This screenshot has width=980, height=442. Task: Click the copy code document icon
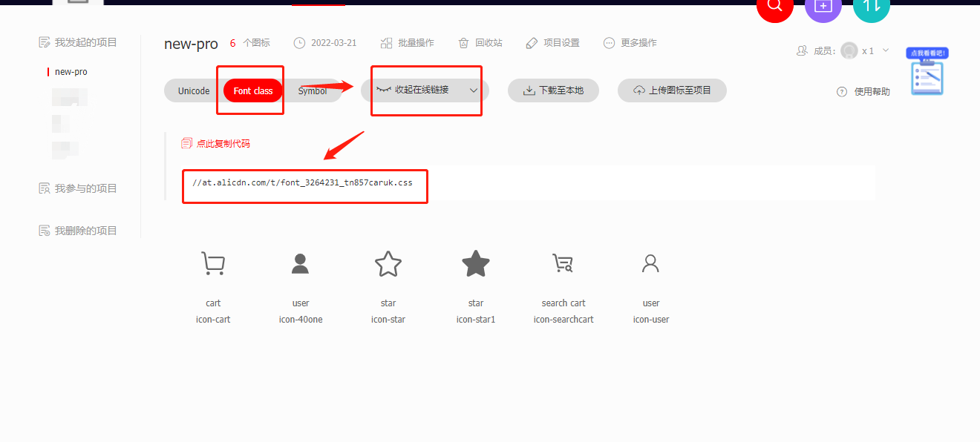[x=187, y=143]
